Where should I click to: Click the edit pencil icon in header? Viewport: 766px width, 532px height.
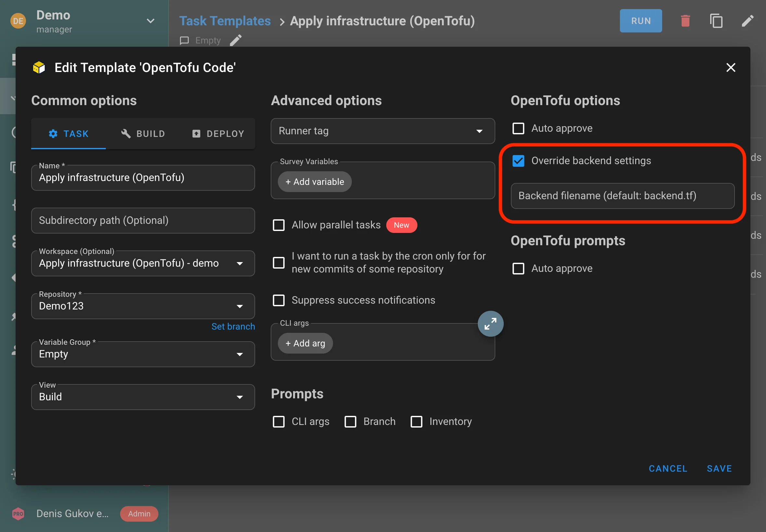747,21
